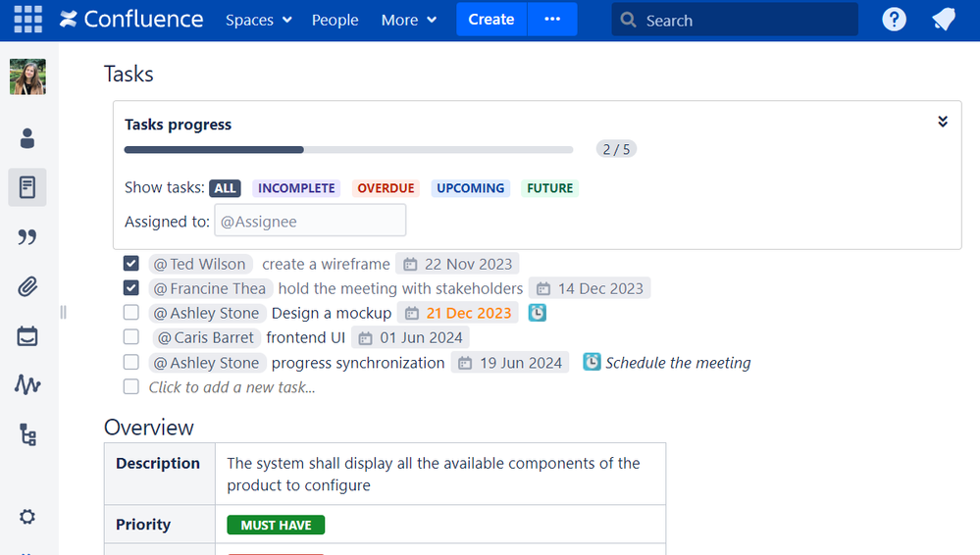Uncheck the create a wireframe task

131,264
